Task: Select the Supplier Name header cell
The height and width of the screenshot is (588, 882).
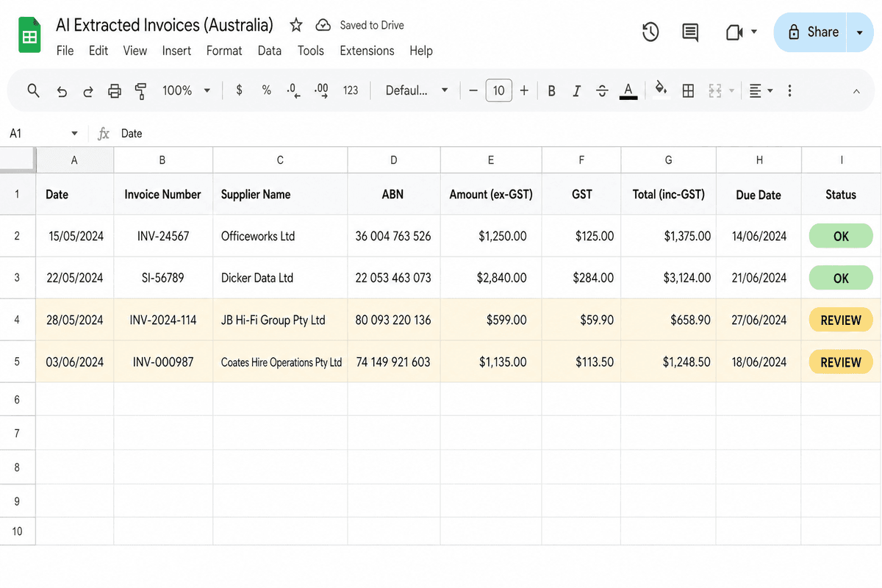Action: tap(280, 194)
